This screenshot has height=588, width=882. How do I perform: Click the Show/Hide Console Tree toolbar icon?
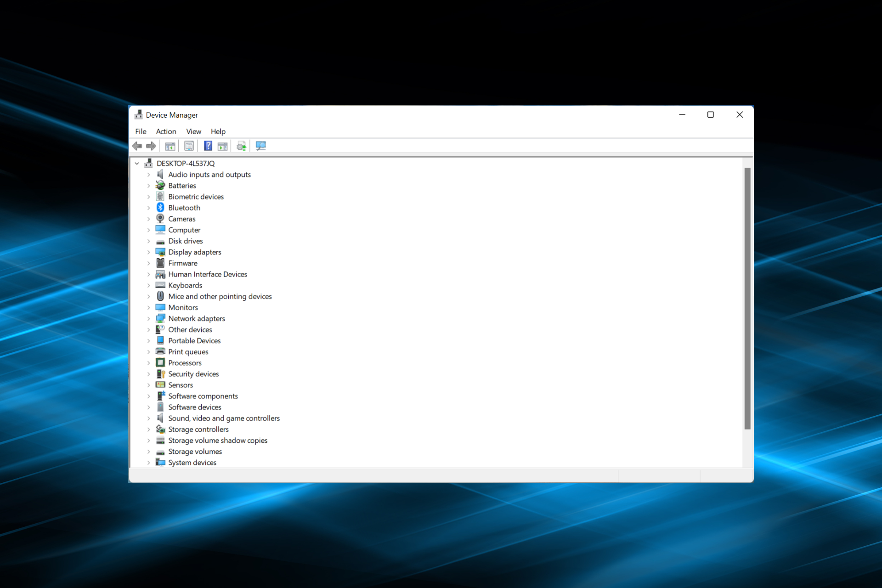pos(170,146)
